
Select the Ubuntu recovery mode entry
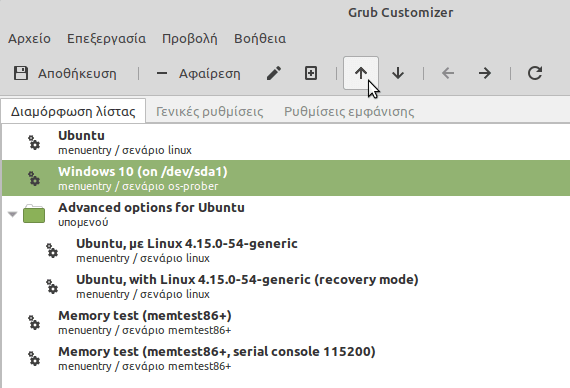pos(286,286)
